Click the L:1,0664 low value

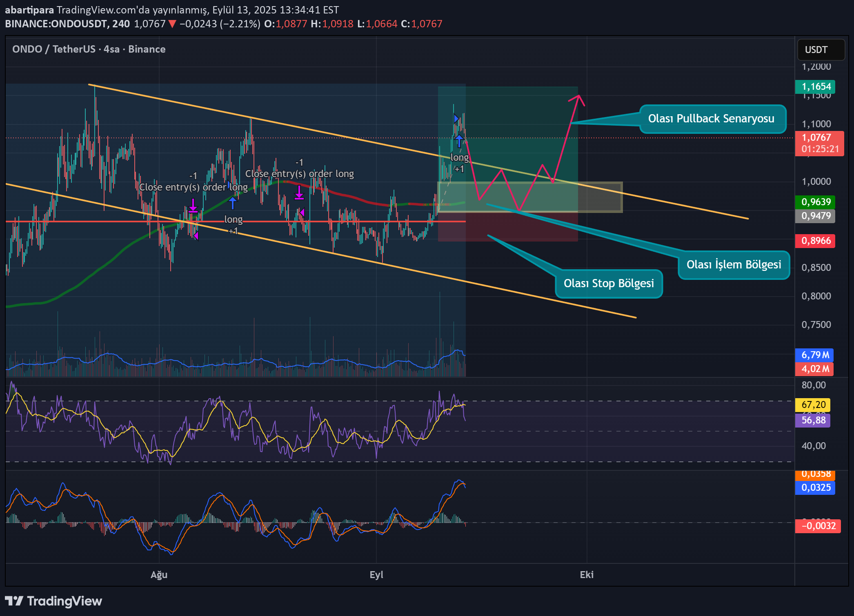[x=377, y=24]
